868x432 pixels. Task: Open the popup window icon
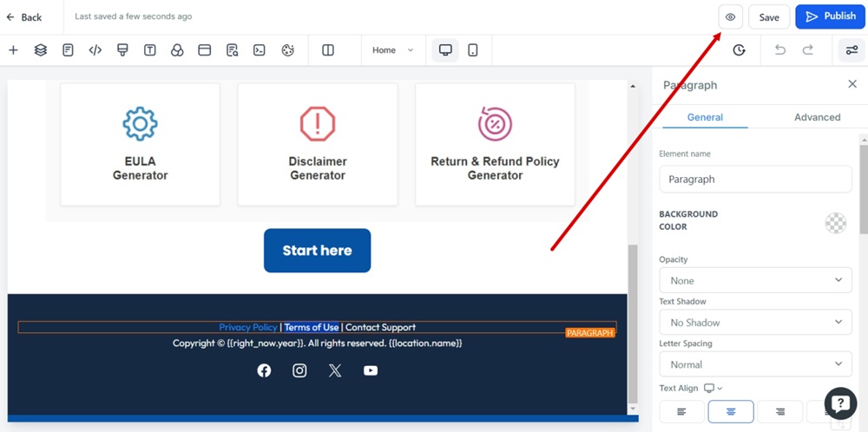(x=204, y=50)
